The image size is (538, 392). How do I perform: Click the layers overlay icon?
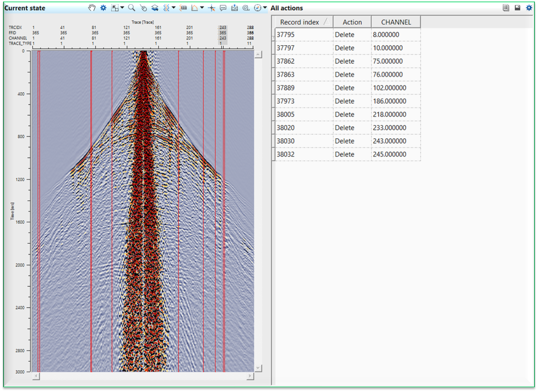[155, 7]
